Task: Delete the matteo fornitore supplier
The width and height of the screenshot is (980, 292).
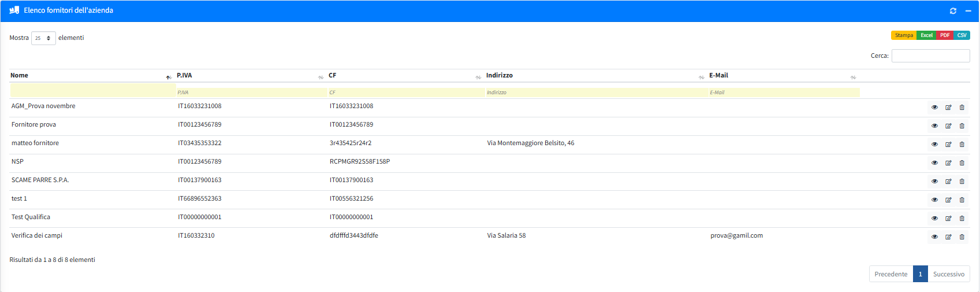Action: tap(962, 145)
